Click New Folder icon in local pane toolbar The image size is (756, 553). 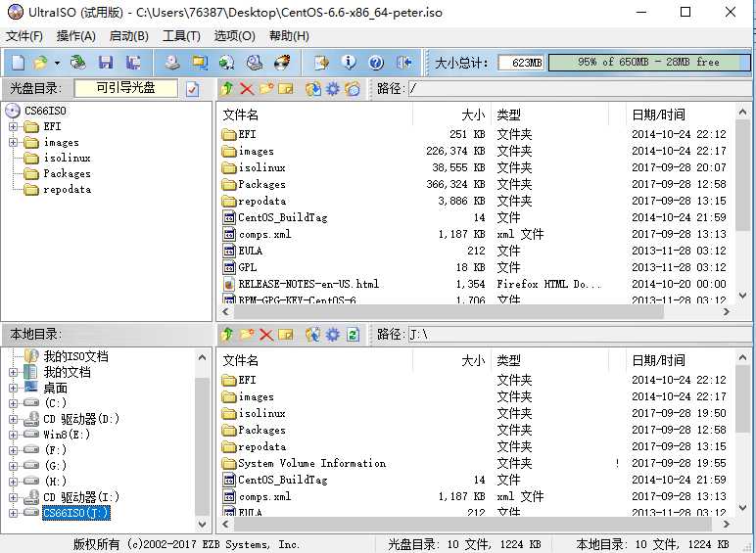tap(247, 335)
